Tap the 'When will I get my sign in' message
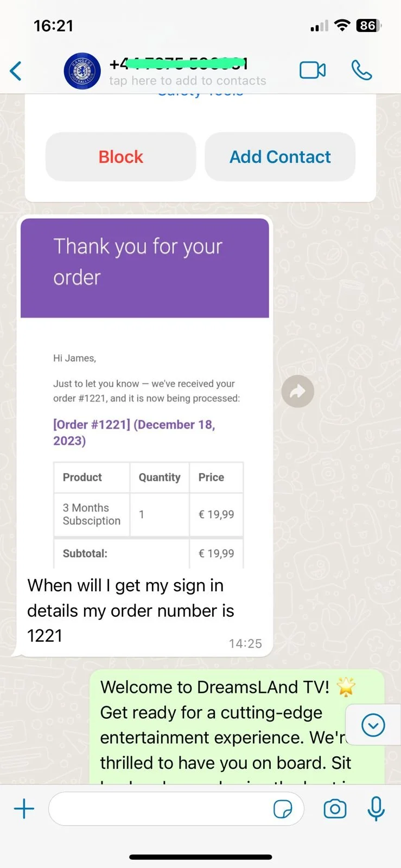 coord(130,610)
